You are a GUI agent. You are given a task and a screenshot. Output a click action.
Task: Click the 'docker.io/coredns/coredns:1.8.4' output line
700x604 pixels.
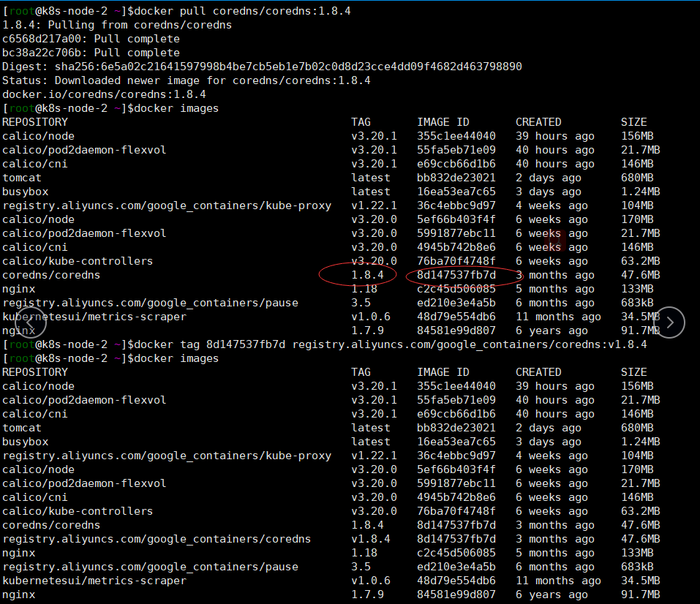104,94
